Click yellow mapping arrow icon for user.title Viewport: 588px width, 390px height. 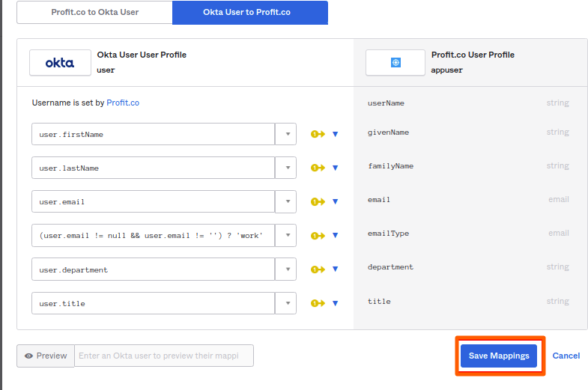[x=318, y=303]
